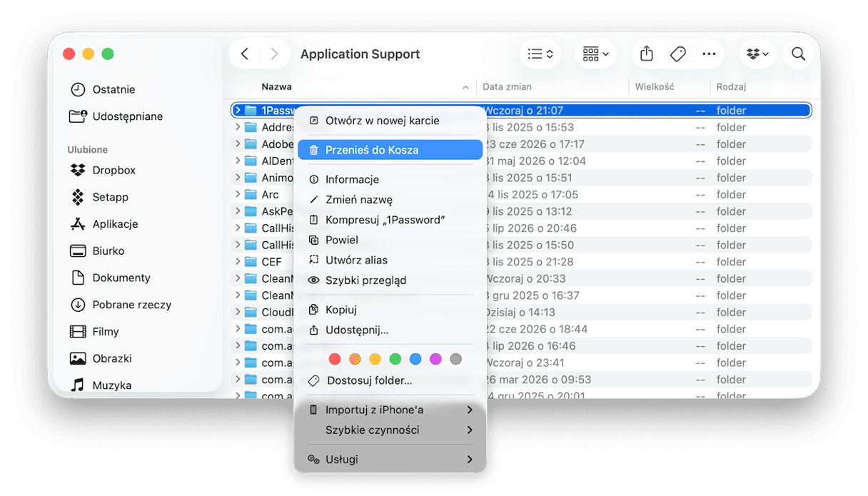Screen dimensions: 868x496
Task: Sort by the Nazwa column header
Action: (x=277, y=87)
